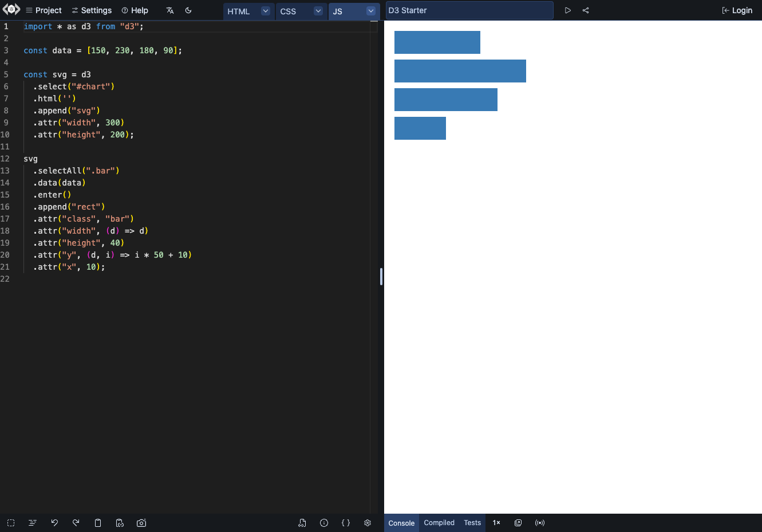Expand the HTML language dropdown arrow
The height and width of the screenshot is (532, 762).
pyautogui.click(x=266, y=11)
